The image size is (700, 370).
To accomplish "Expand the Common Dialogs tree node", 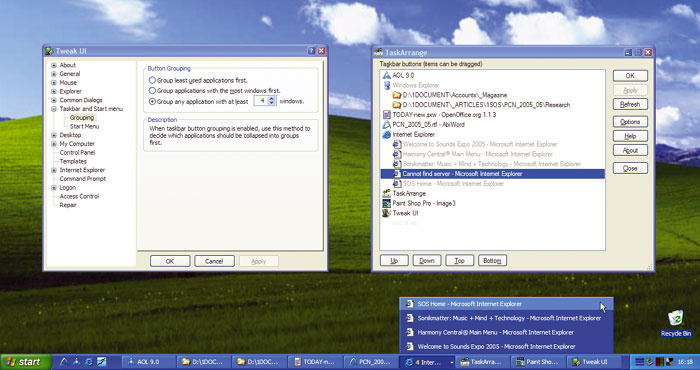I will [54, 100].
